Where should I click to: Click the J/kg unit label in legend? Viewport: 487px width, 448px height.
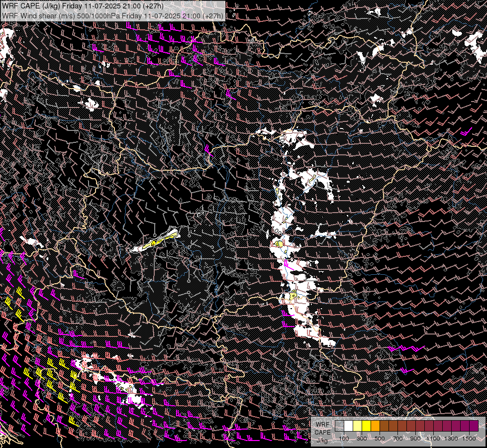322,441
